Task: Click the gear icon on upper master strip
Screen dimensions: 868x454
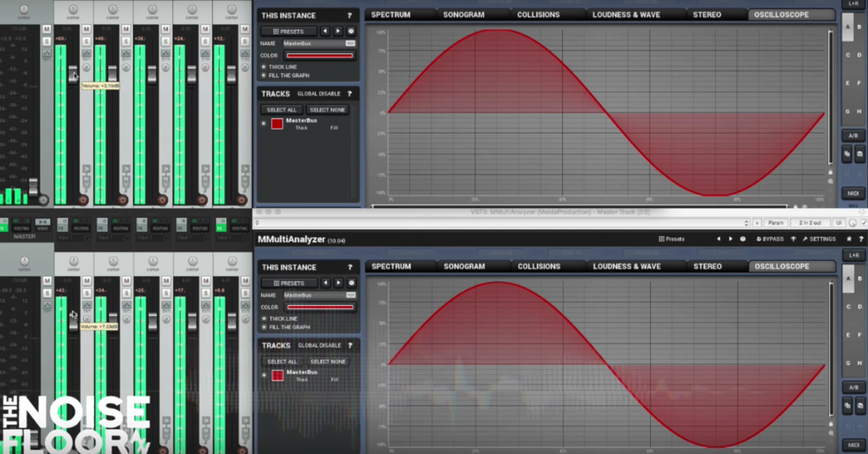Action: (44, 200)
